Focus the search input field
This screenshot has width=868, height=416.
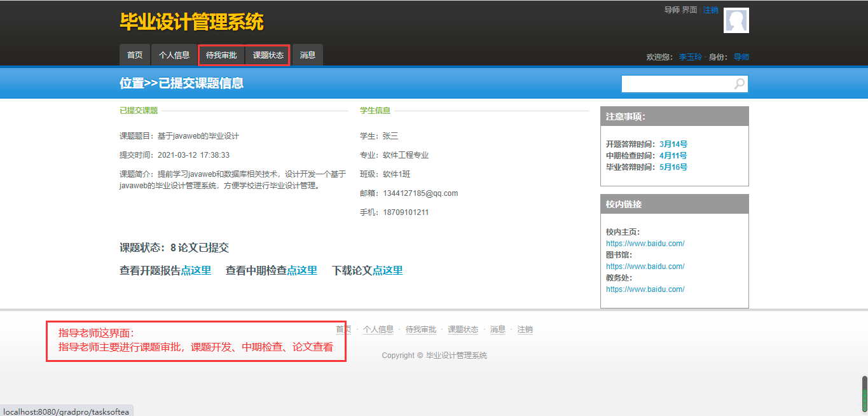tap(677, 84)
